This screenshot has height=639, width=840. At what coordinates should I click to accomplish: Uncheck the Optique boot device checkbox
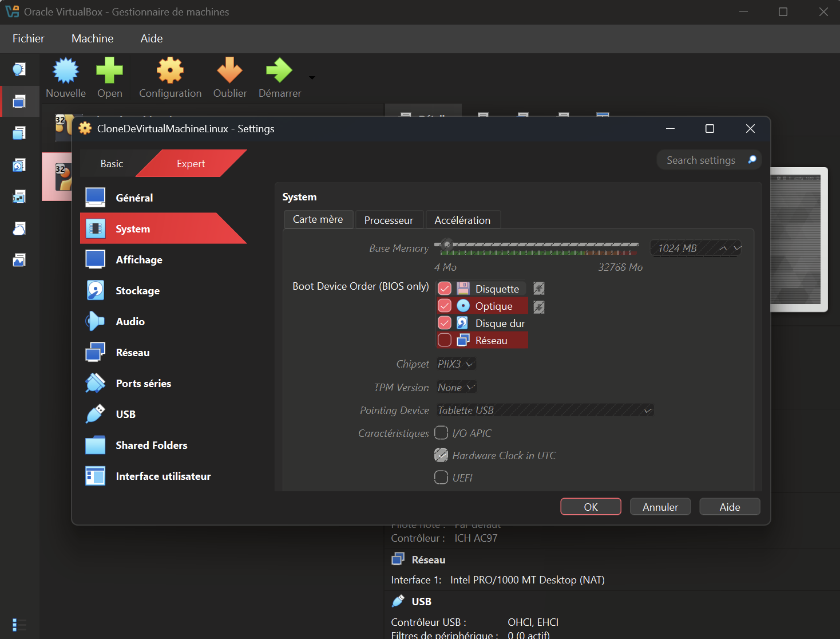point(445,306)
